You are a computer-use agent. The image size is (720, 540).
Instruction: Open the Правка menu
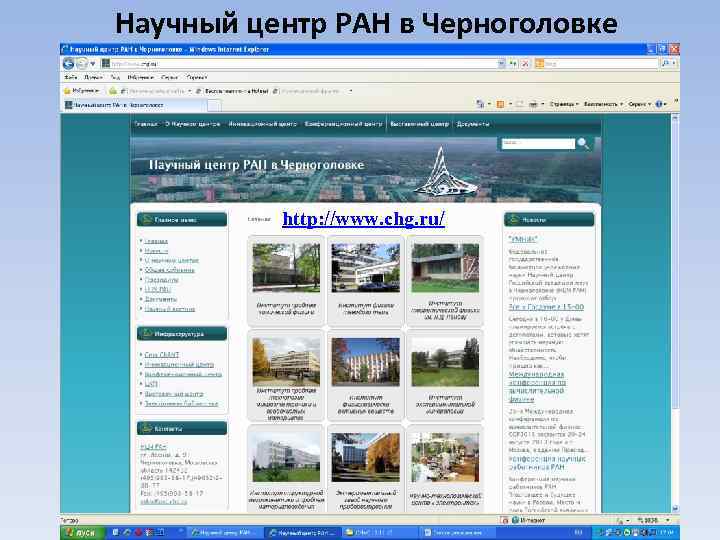pyautogui.click(x=93, y=77)
